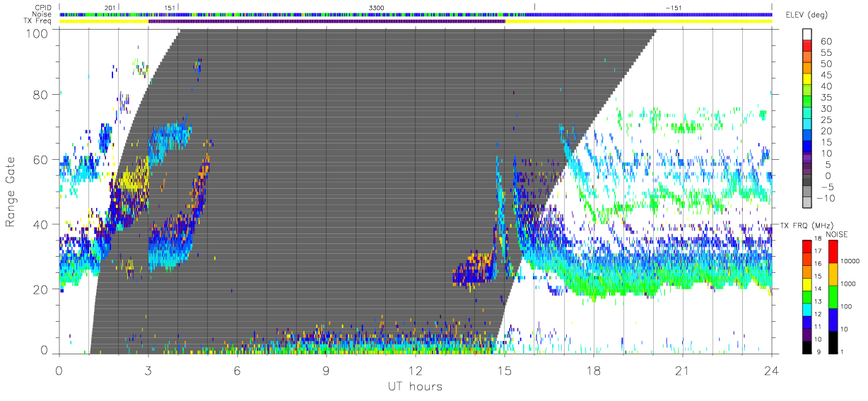The image size is (868, 401).
Task: Click Range Gate axis tick label '40'
Action: tap(41, 225)
